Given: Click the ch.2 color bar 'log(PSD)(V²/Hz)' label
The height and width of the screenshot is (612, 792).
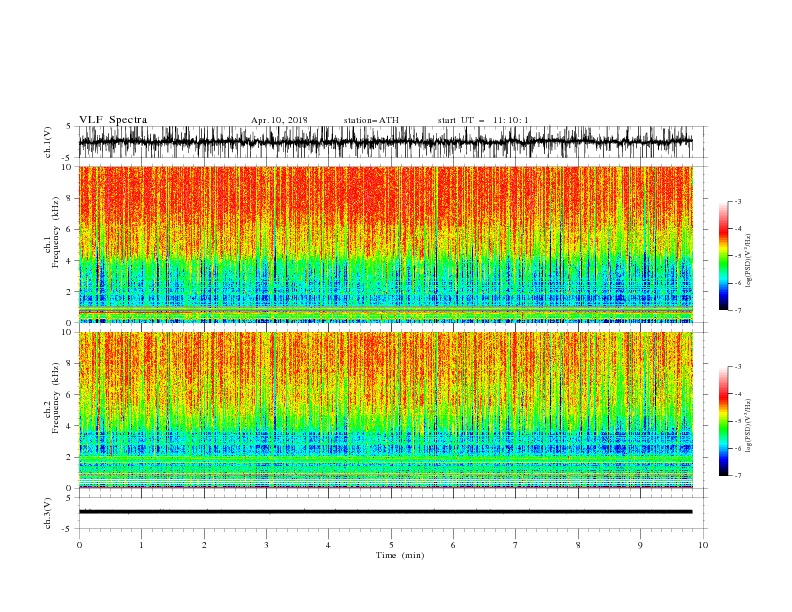Looking at the screenshot, I should [x=749, y=426].
